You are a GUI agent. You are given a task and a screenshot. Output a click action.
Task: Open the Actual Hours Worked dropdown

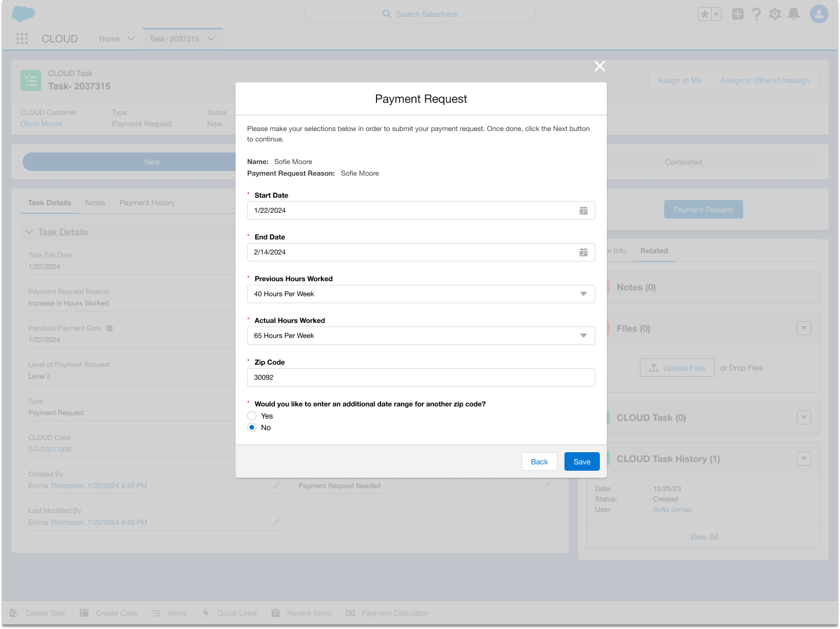(x=584, y=336)
